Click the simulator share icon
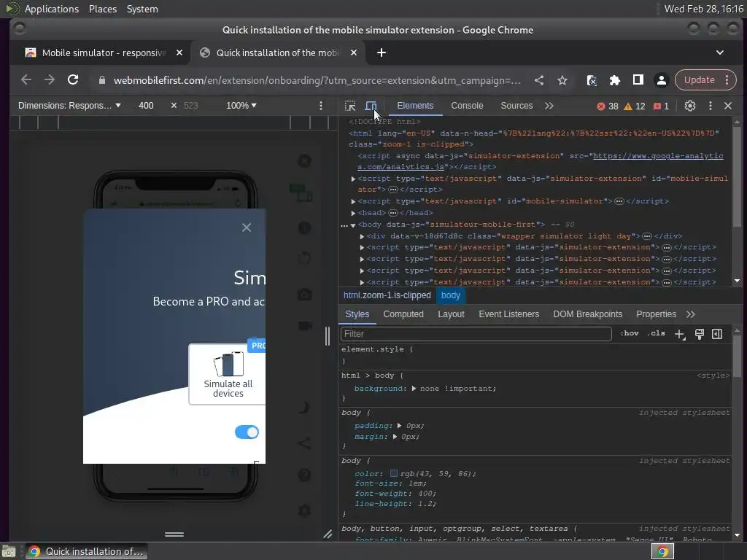The height and width of the screenshot is (560, 747). tap(304, 443)
